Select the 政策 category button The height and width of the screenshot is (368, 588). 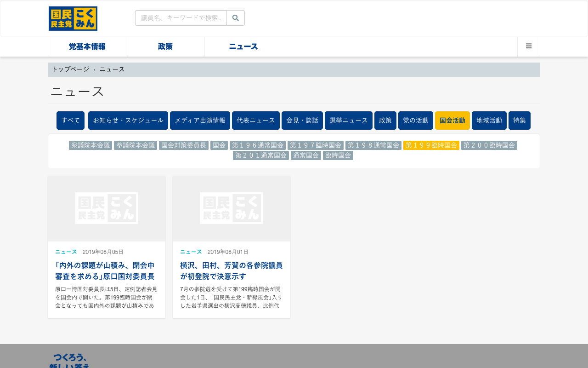(385, 121)
